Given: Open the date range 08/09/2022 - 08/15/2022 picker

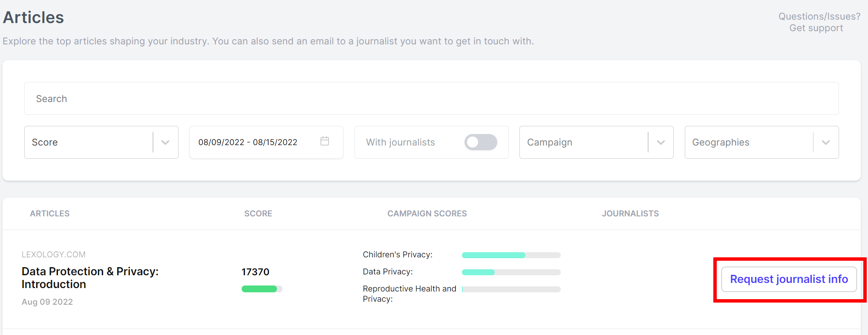Looking at the screenshot, I should click(266, 142).
